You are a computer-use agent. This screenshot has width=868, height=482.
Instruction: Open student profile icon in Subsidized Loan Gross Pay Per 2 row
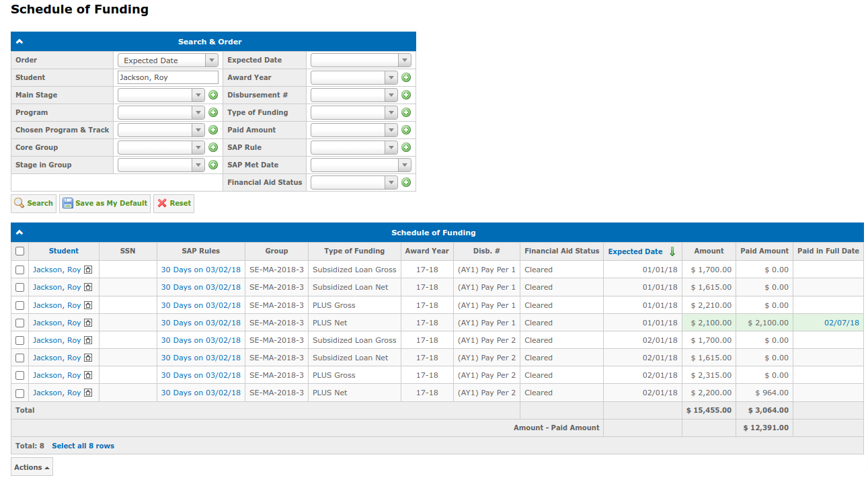[x=88, y=340]
